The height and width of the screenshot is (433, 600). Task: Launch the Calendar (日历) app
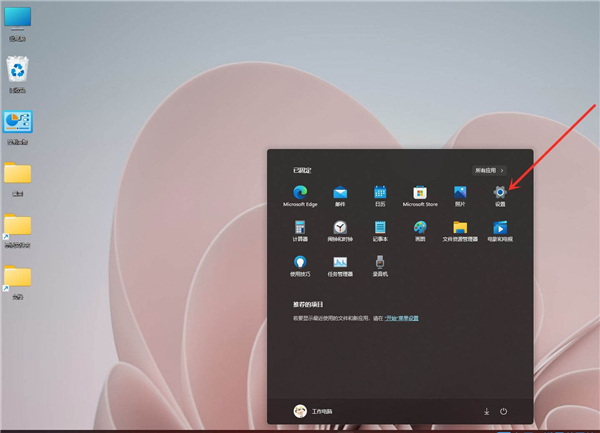(x=380, y=196)
